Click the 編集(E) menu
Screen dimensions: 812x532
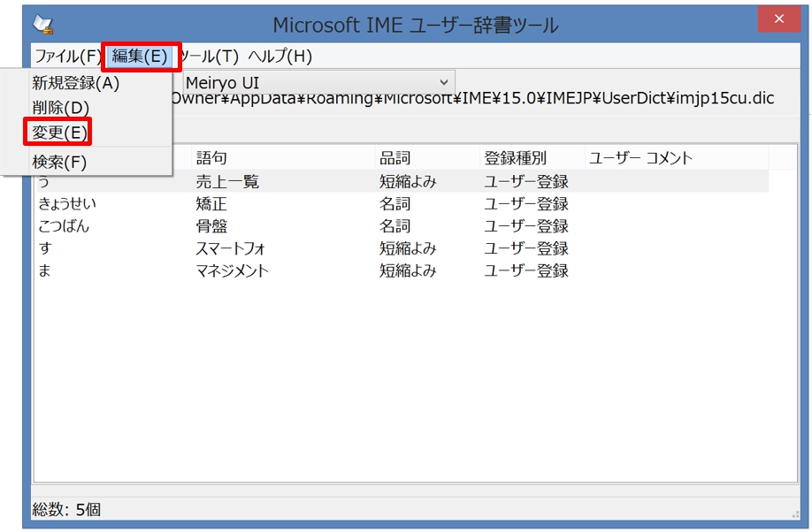(140, 56)
